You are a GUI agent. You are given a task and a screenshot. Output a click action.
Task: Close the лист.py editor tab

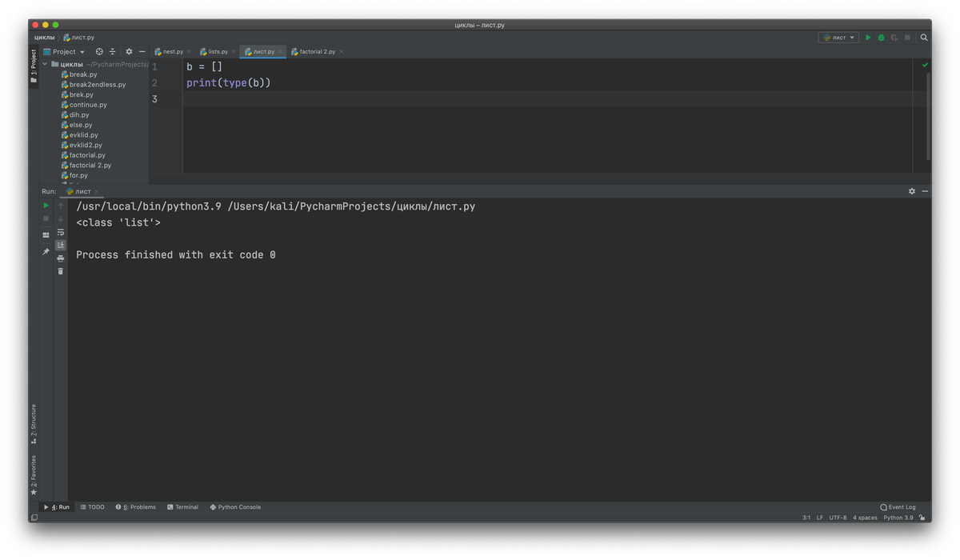[x=280, y=52]
